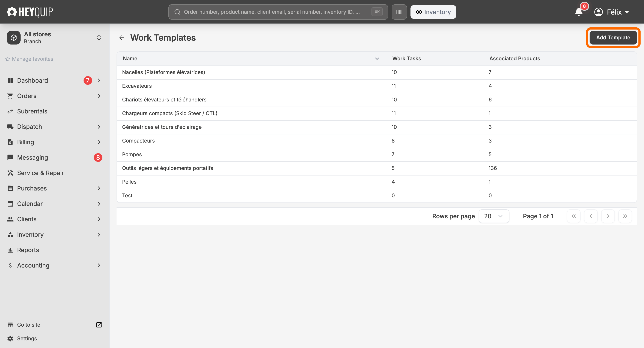
Task: Expand the Orders submenu chevron
Action: click(99, 96)
